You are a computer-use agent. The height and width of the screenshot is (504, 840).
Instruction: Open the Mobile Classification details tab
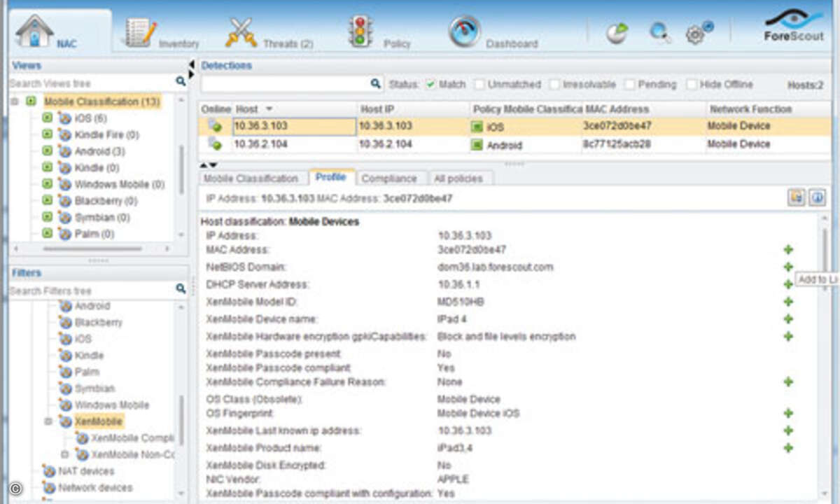(x=251, y=178)
